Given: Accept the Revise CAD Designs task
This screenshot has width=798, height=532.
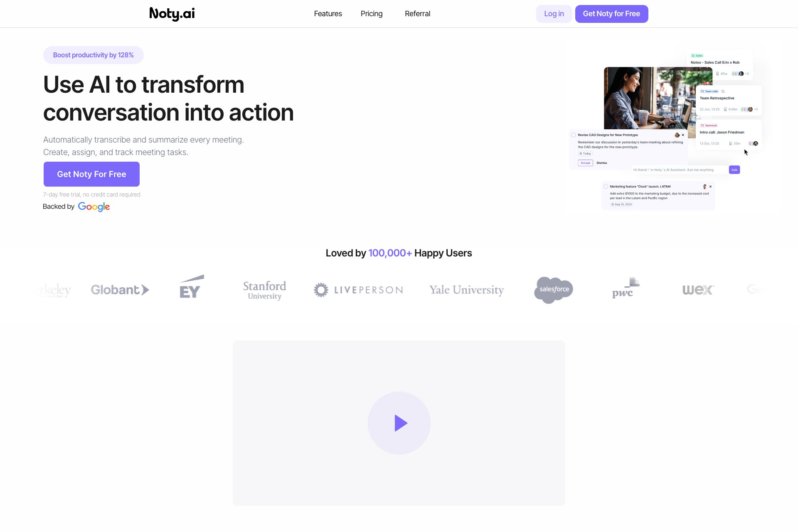Looking at the screenshot, I should tap(585, 163).
